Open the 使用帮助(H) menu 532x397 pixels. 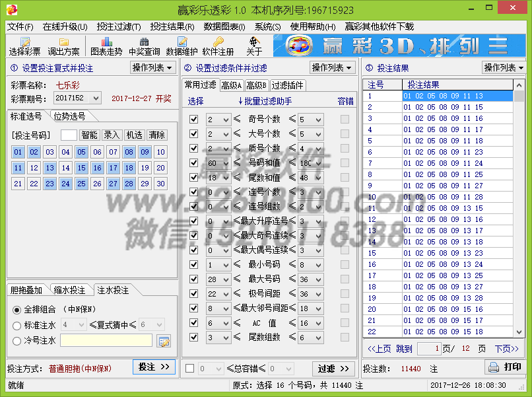point(313,26)
